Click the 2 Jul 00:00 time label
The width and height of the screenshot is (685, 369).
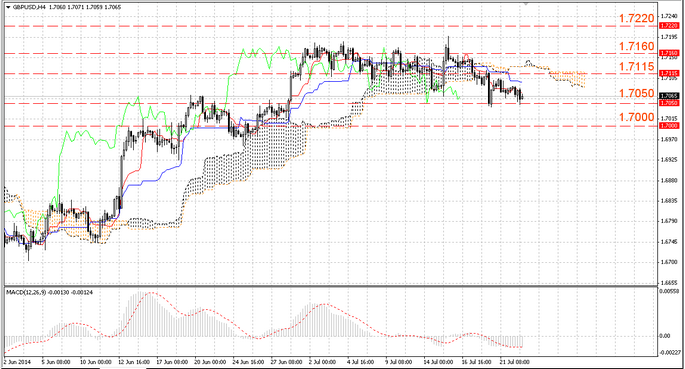click(x=322, y=362)
